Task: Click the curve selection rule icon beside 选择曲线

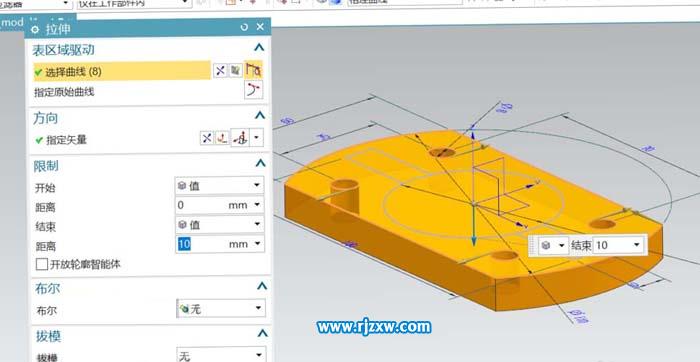Action: (236, 70)
